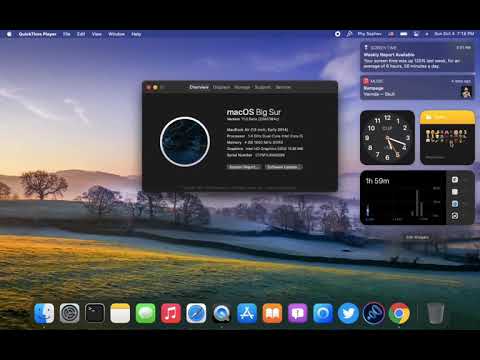
Task: Click the Screen Time usage chart widget
Action: click(x=417, y=198)
